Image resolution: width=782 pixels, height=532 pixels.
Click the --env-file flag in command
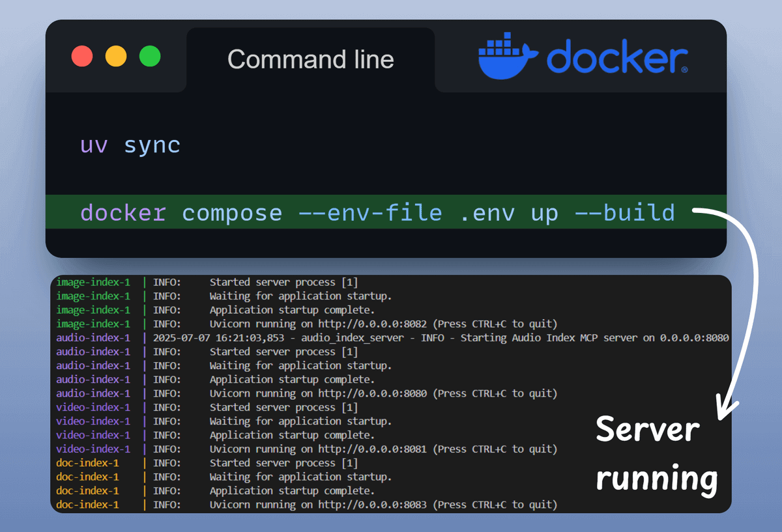click(x=370, y=213)
